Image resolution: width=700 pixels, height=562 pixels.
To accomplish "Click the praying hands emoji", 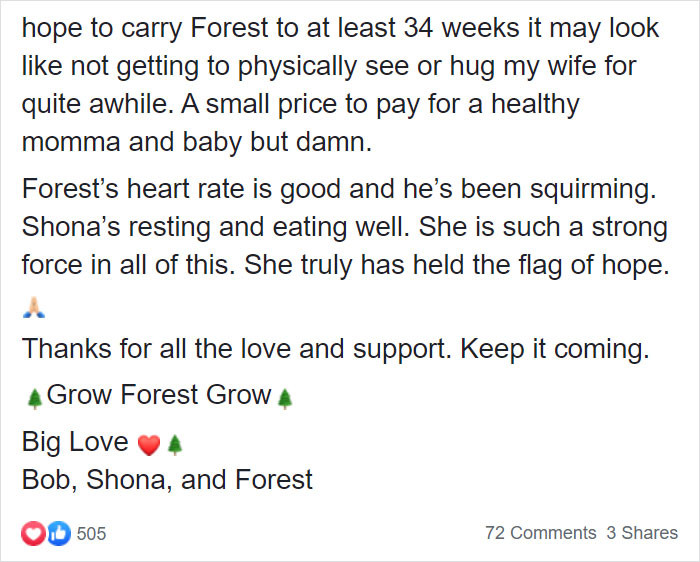I will (x=33, y=308).
